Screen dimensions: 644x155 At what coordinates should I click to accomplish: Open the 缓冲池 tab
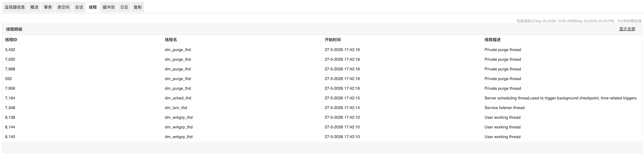click(x=109, y=7)
